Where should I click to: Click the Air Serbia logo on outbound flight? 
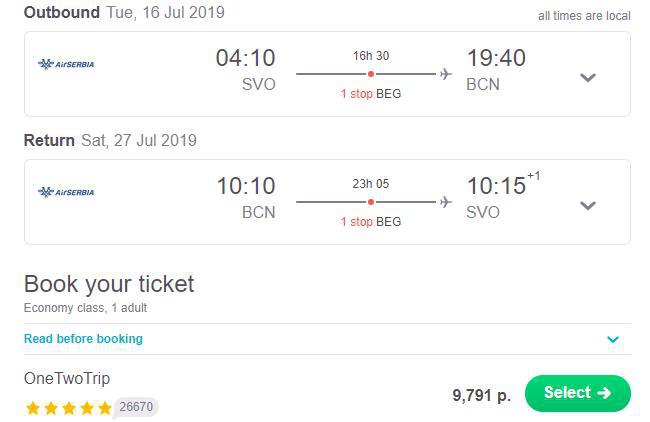click(66, 64)
